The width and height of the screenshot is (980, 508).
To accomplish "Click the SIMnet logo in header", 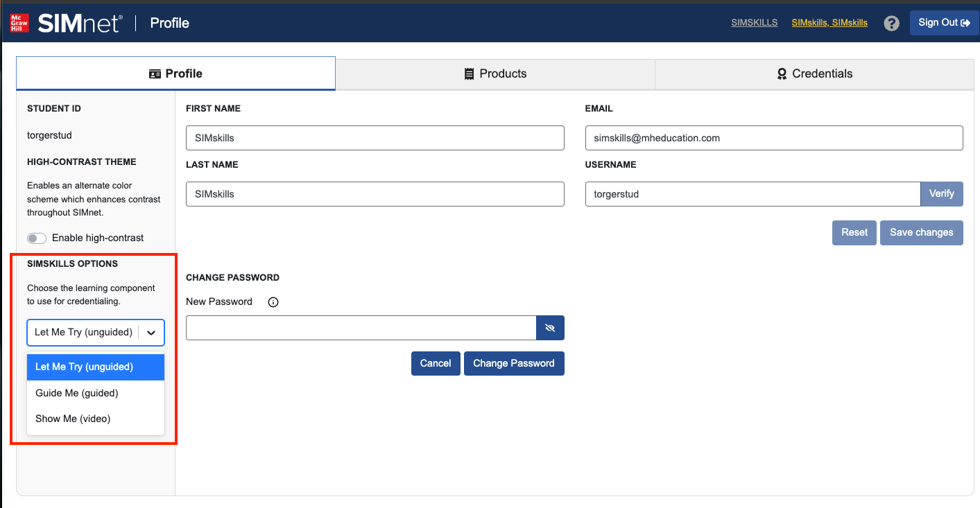I will (79, 23).
